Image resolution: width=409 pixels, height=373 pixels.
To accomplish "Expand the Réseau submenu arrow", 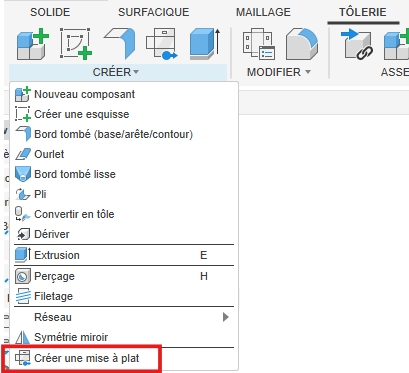I will tap(226, 317).
